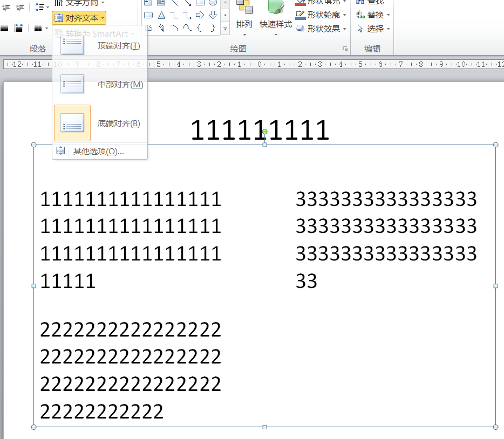The image size is (504, 439).
Task: Select the right arrow shape
Action: coord(200,15)
